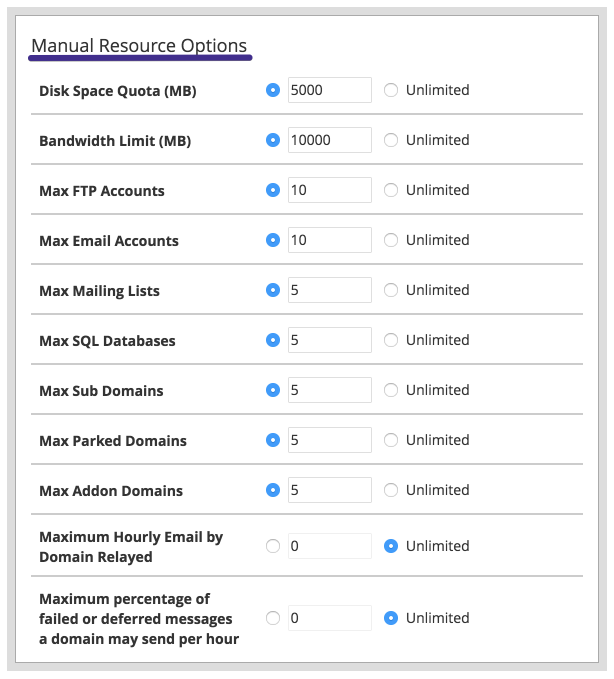Click the Max Addon Domains input field
614x679 pixels.
pos(329,490)
